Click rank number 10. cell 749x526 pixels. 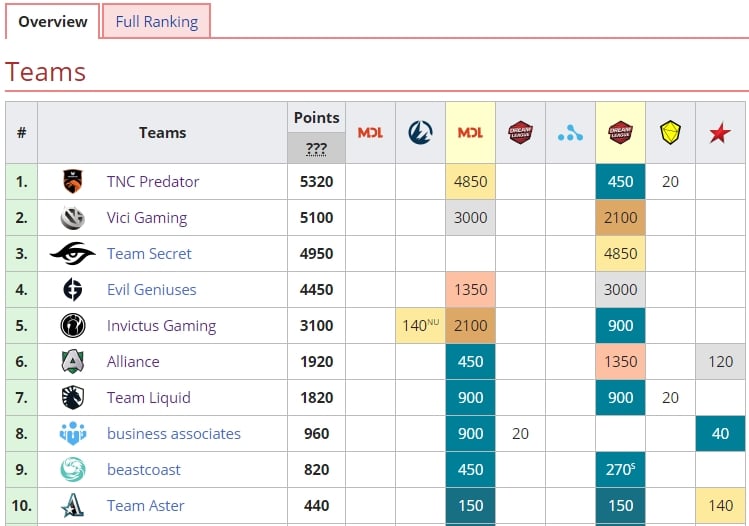click(x=21, y=505)
